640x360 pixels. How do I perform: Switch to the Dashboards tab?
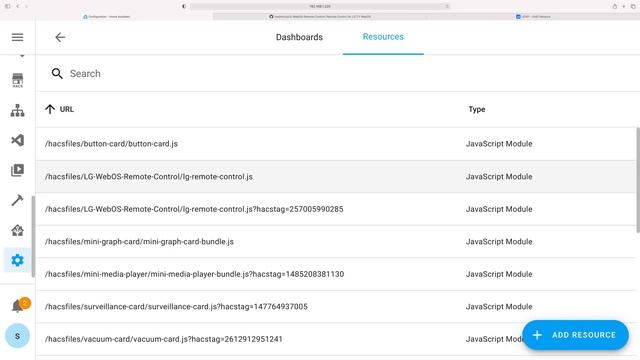click(299, 37)
